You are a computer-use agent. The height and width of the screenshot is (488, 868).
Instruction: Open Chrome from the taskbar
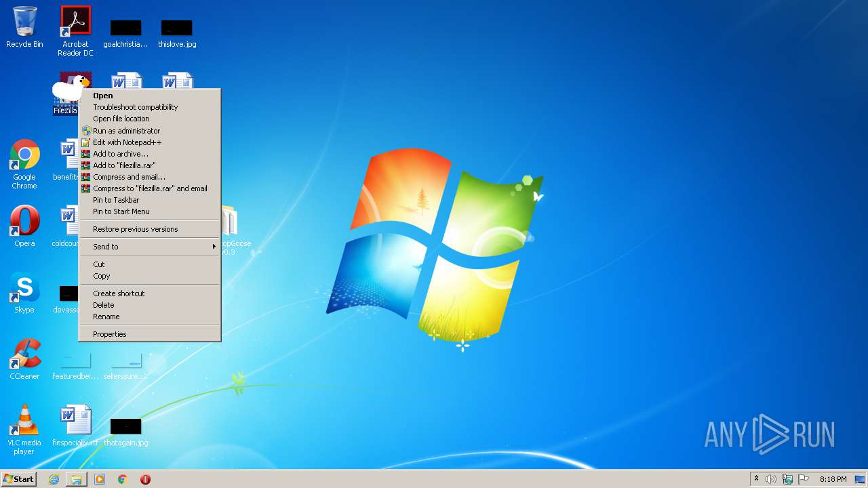click(x=123, y=479)
